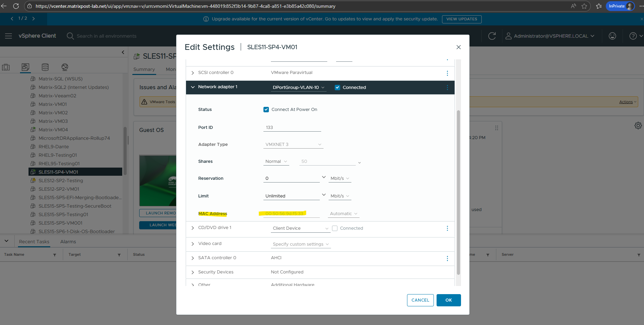This screenshot has height=325, width=644.
Task: Open CD/DVD drive 1 options menu
Action: point(447,228)
